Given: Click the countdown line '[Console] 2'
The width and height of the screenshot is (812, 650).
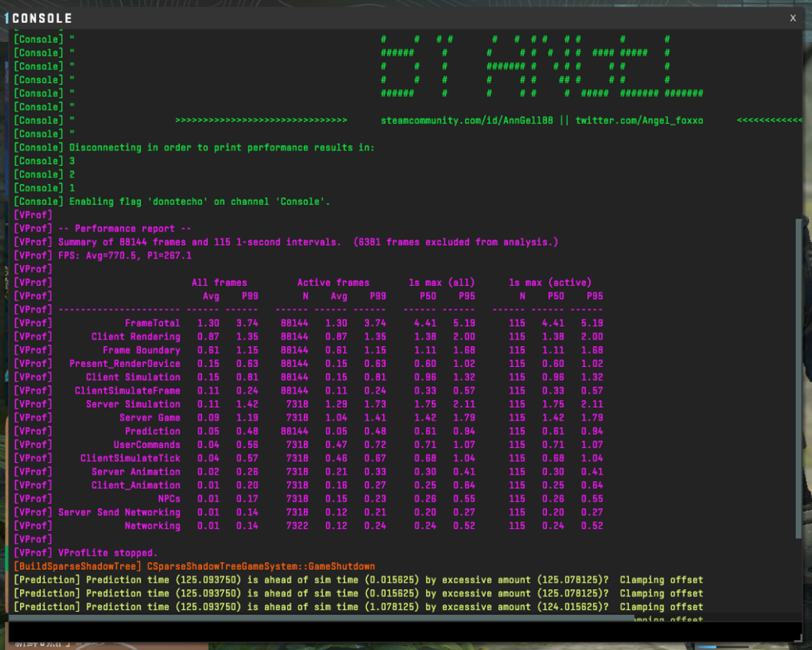Looking at the screenshot, I should tap(44, 174).
